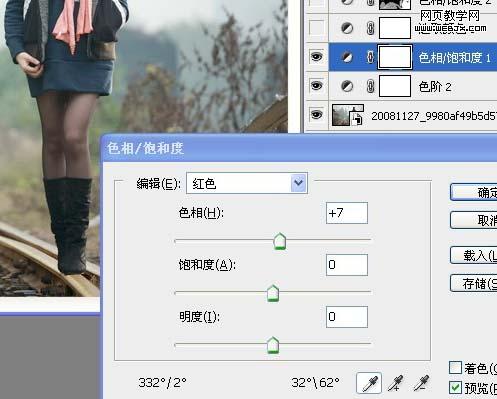The height and width of the screenshot is (399, 497).
Task: Click the 饱和度 value field showing 0
Action: [347, 265]
